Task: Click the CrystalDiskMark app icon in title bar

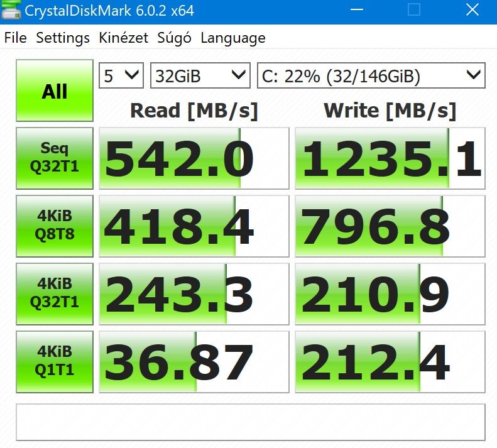Action: coord(11,10)
